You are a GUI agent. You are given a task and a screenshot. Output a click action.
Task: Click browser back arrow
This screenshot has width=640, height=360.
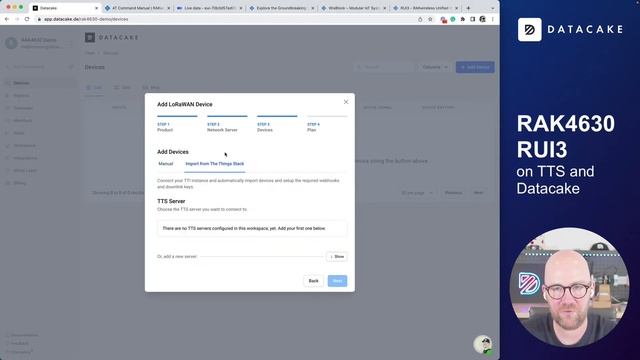7,19
